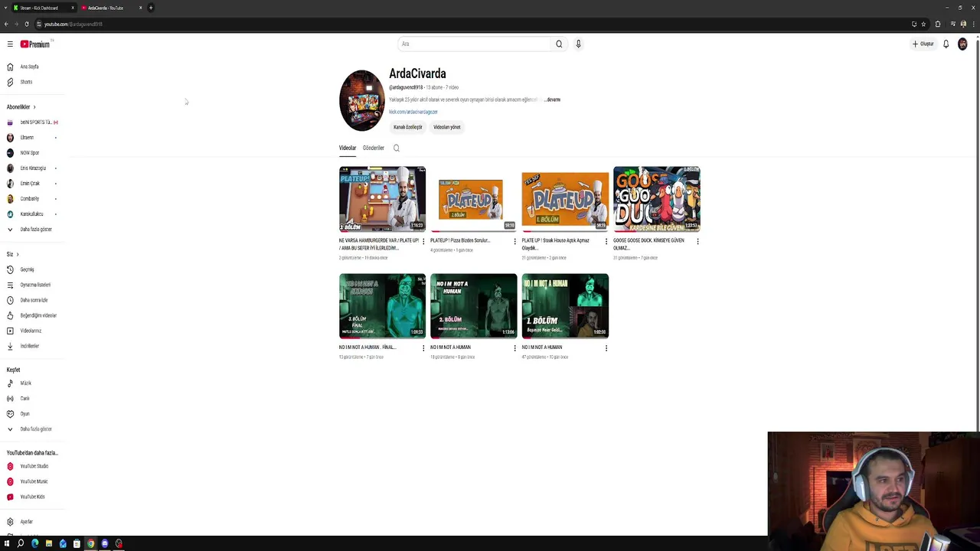Launch YouTube Studio from sidebar
Image resolution: width=980 pixels, height=551 pixels.
tap(34, 466)
